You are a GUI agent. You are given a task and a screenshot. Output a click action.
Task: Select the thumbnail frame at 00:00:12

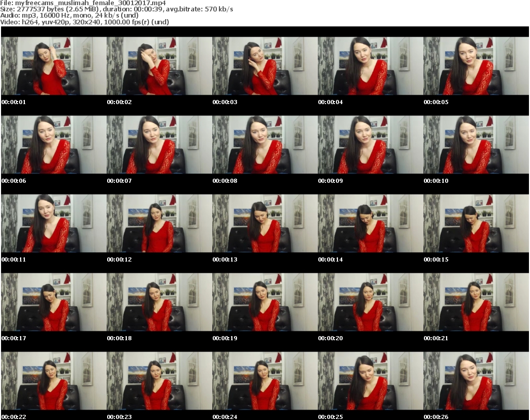pyautogui.click(x=159, y=223)
